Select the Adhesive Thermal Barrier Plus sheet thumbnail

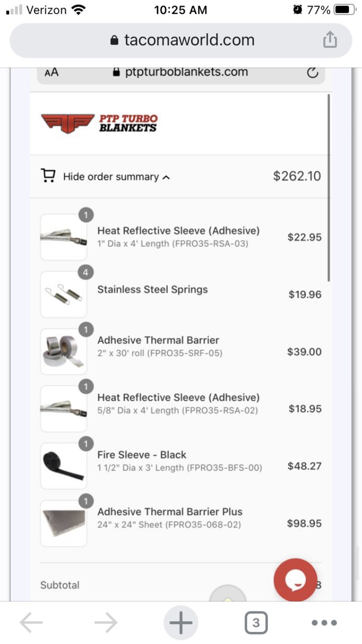(63, 524)
